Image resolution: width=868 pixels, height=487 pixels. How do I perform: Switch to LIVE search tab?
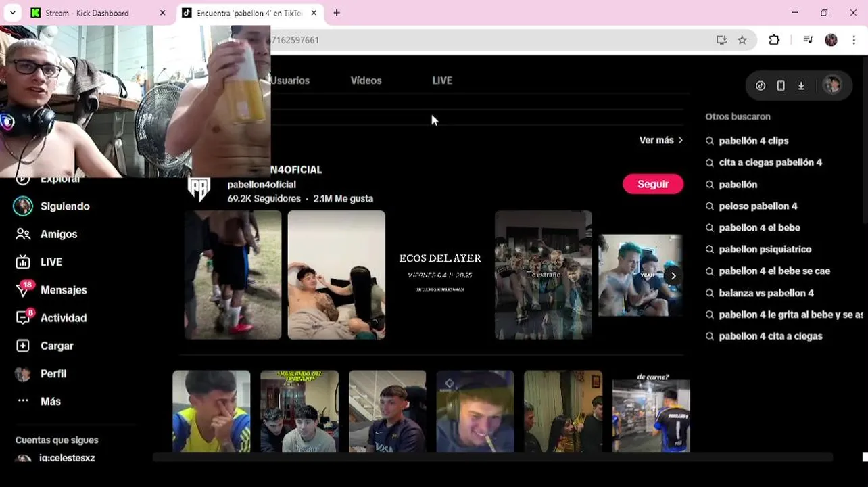pyautogui.click(x=442, y=80)
